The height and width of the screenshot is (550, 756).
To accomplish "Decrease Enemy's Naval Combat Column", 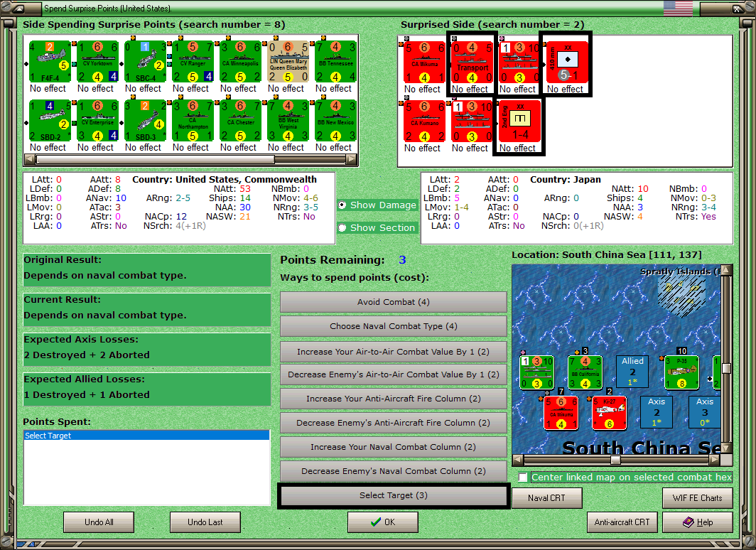I will [x=394, y=471].
